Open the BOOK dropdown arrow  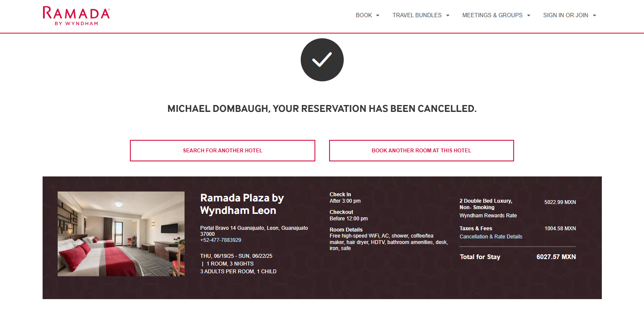tap(378, 15)
